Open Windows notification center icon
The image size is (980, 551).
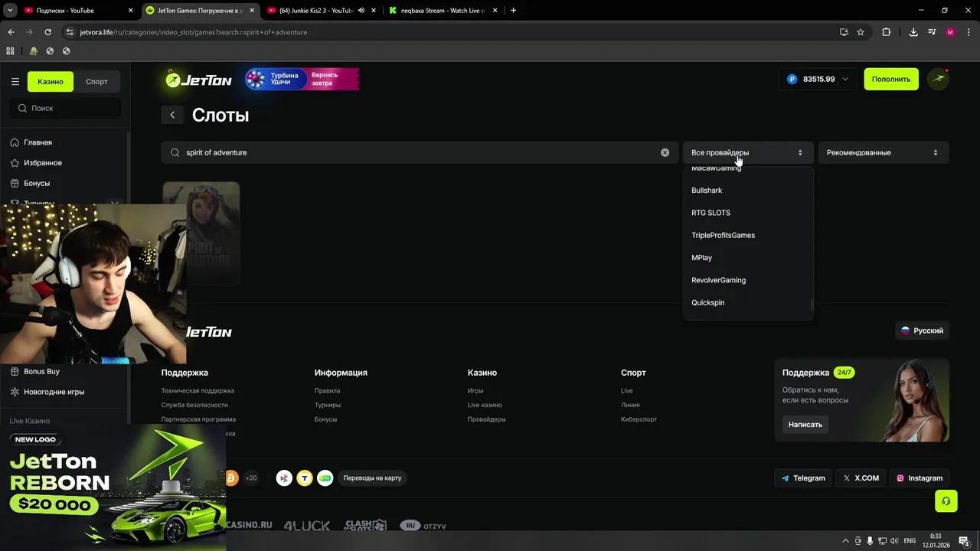pyautogui.click(x=964, y=541)
